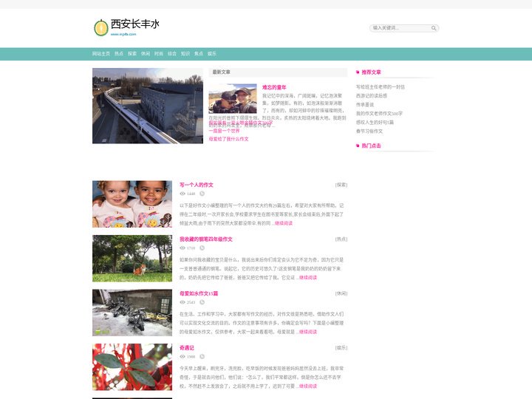This screenshot has width=532, height=399.
Task: Open the cat in park thumbnail
Action: click(x=132, y=258)
